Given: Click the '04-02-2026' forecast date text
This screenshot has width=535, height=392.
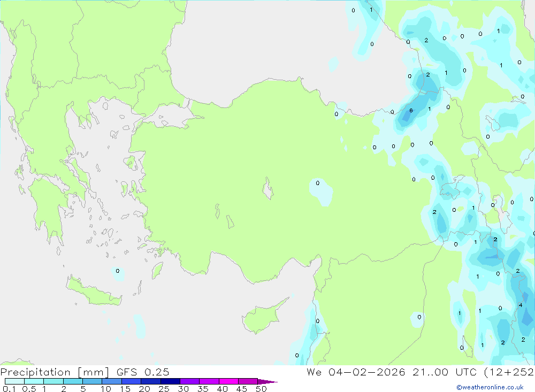Looking at the screenshot, I should (367, 372).
